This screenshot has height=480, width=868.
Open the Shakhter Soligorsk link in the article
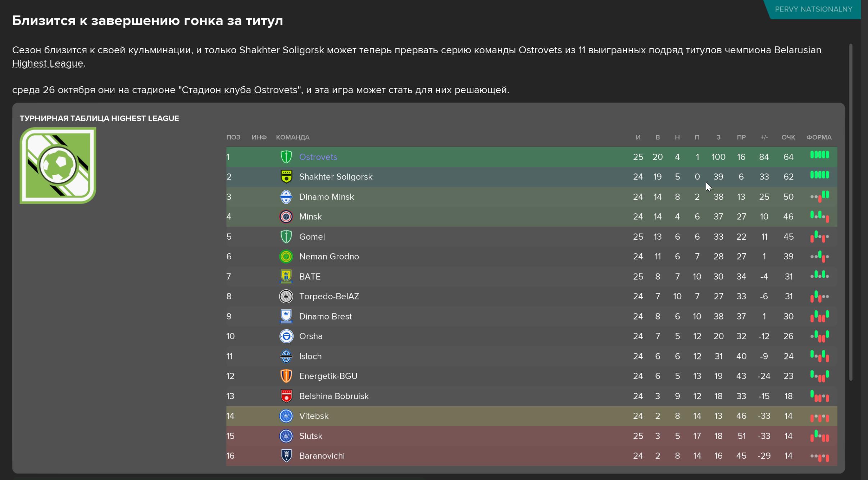pos(282,50)
